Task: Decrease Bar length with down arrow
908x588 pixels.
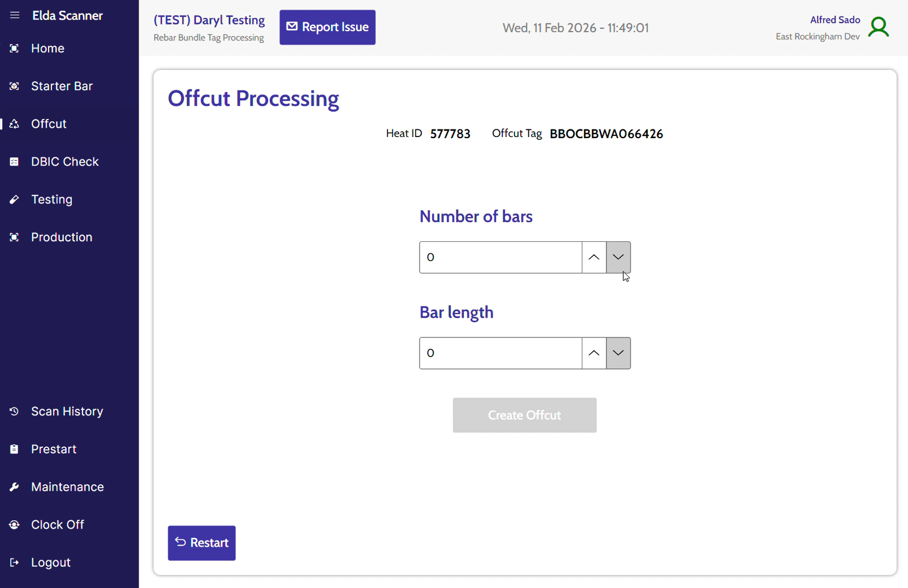Action: (618, 353)
